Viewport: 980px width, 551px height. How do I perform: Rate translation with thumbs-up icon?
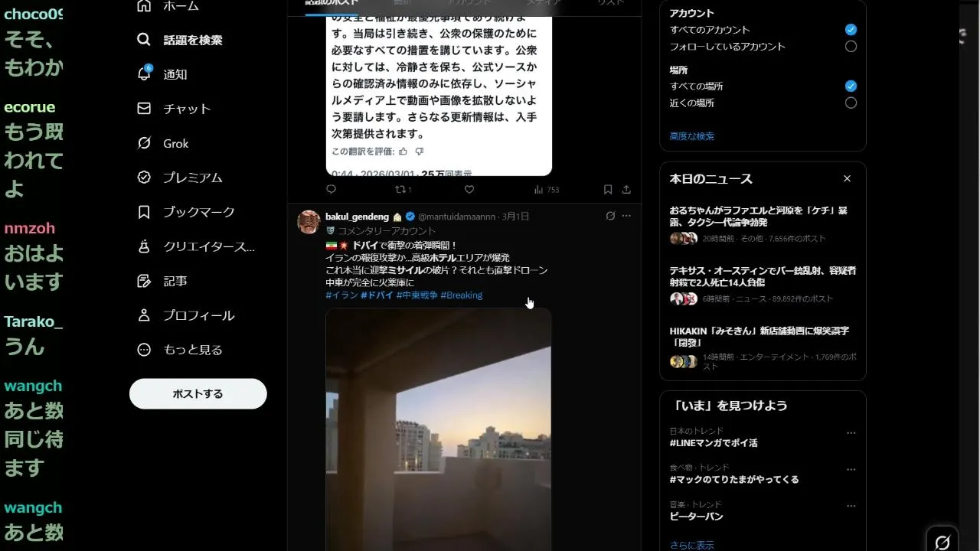pos(403,152)
